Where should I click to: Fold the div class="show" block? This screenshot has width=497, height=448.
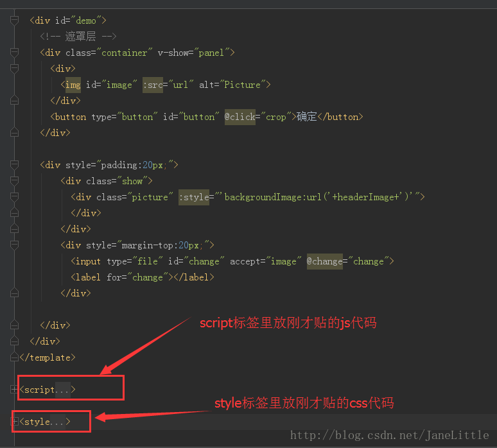(14, 181)
